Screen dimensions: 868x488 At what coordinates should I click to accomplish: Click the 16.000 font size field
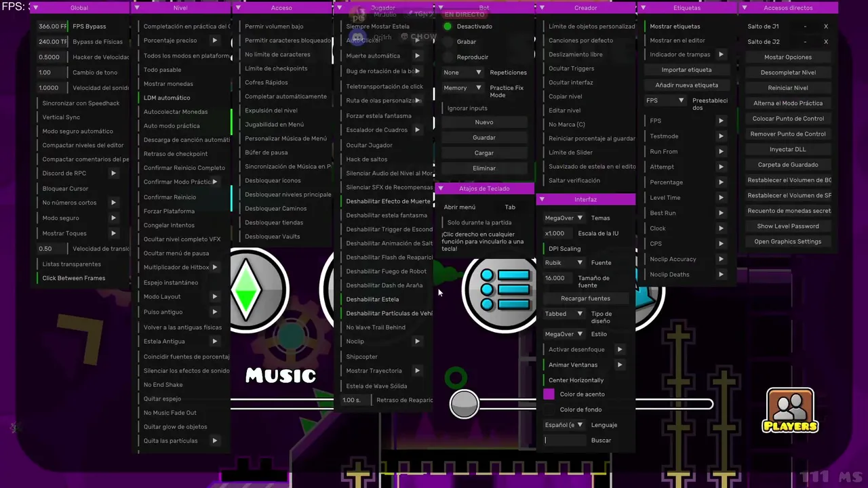coord(558,278)
